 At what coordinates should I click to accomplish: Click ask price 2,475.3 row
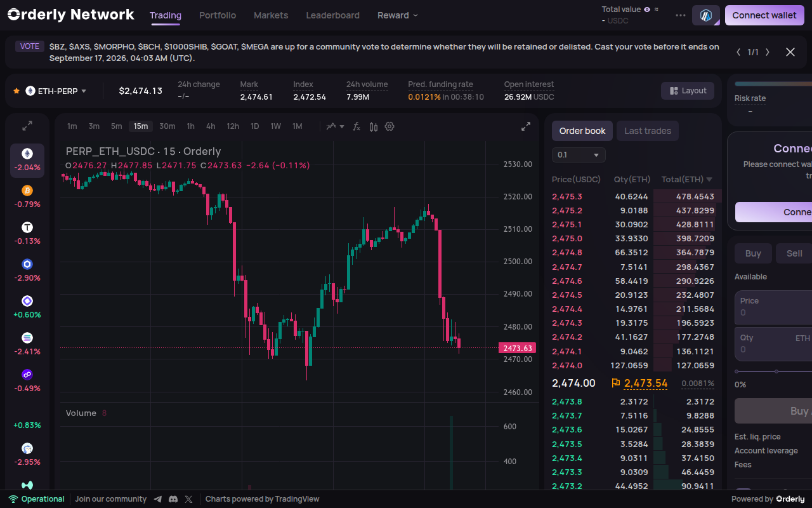[633, 196]
